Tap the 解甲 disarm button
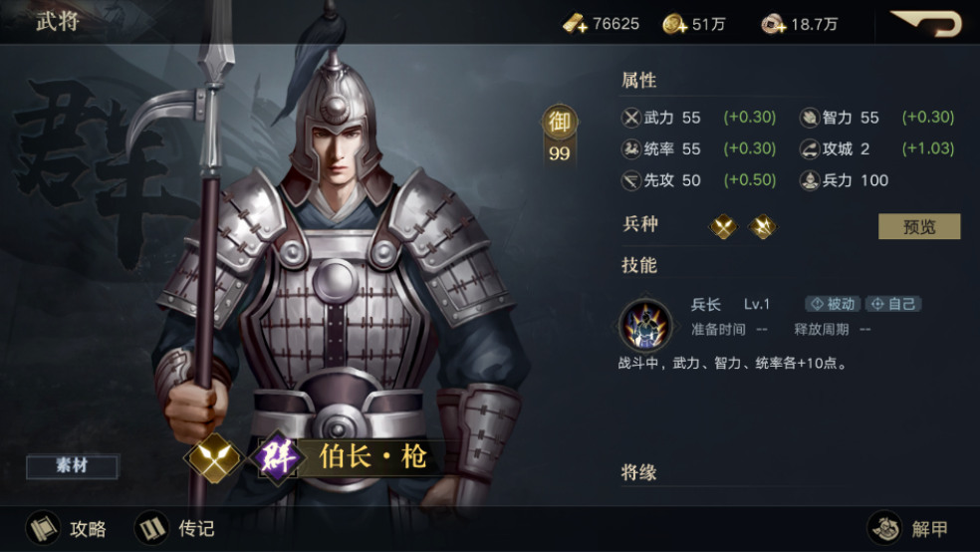Screen dimensions: 980x552 908,529
